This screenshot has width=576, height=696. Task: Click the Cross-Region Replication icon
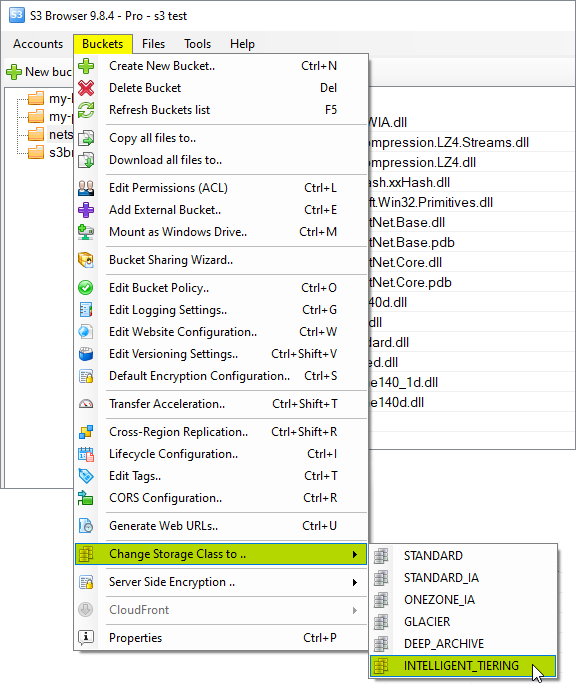[86, 432]
